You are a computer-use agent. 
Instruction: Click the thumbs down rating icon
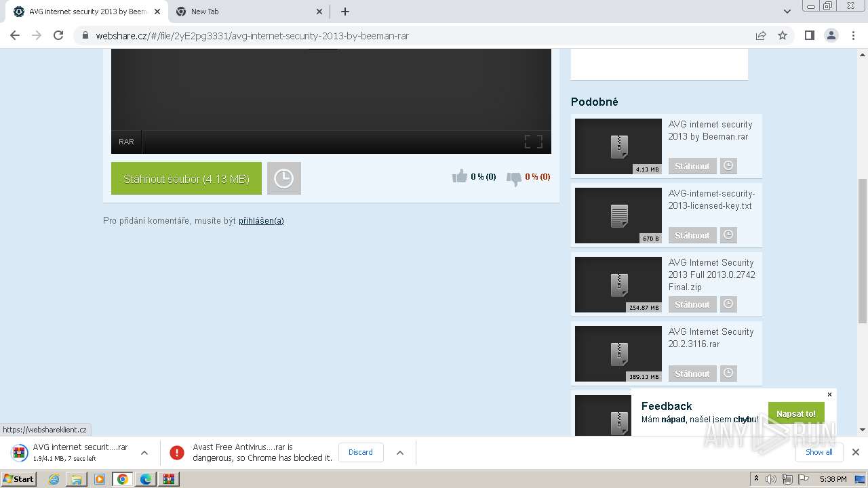[514, 178]
